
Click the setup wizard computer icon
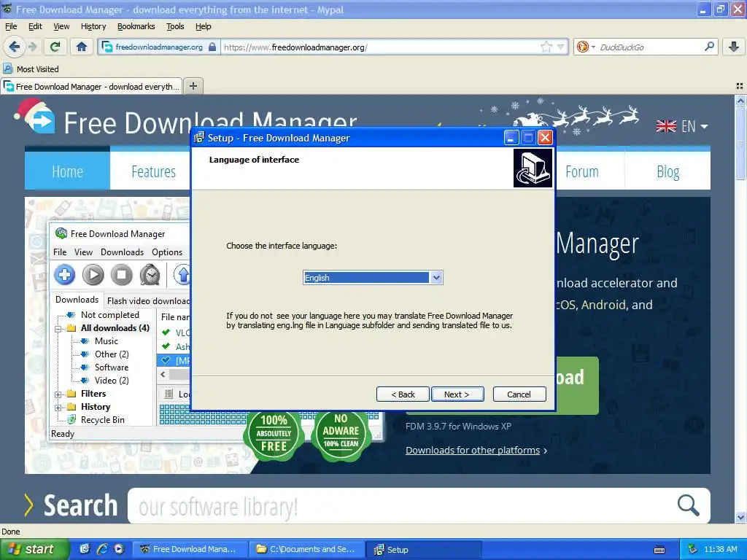[533, 168]
